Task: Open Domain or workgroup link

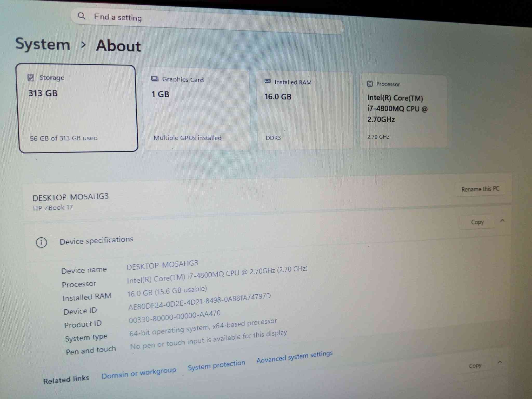Action: tap(139, 373)
